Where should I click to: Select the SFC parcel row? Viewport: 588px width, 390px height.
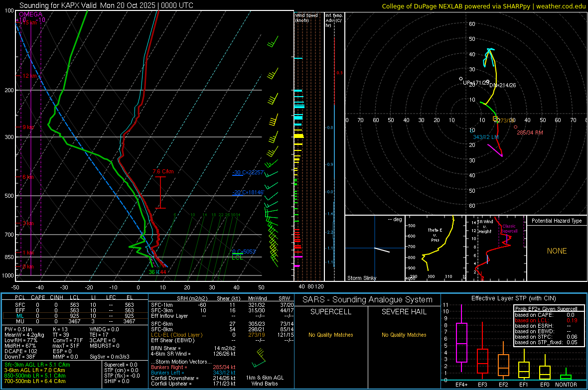(74, 305)
